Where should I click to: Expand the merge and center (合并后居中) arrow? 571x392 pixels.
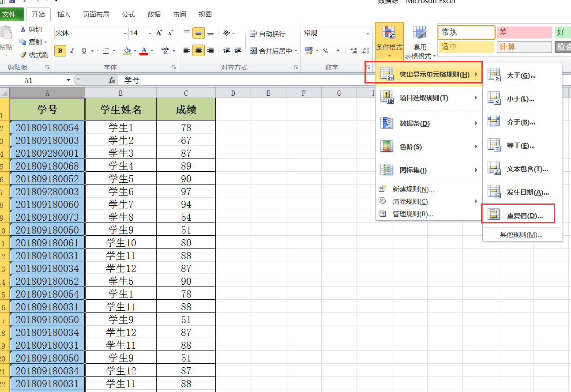(x=296, y=51)
